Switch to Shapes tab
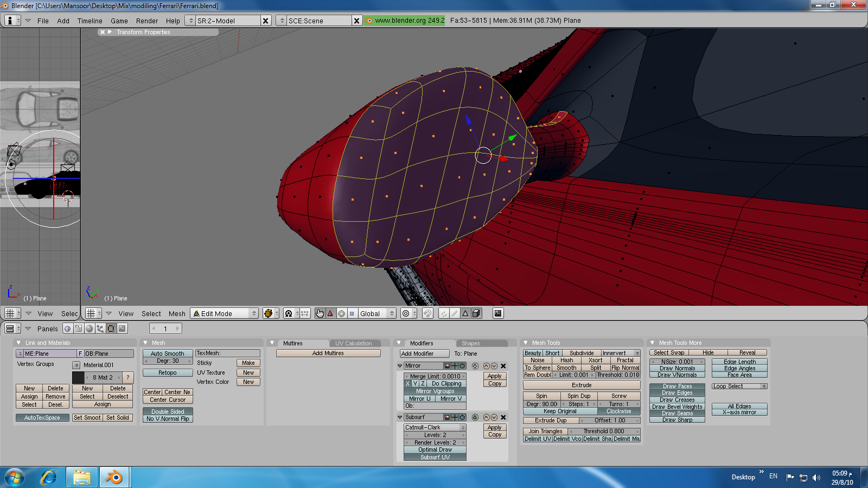 pyautogui.click(x=470, y=343)
